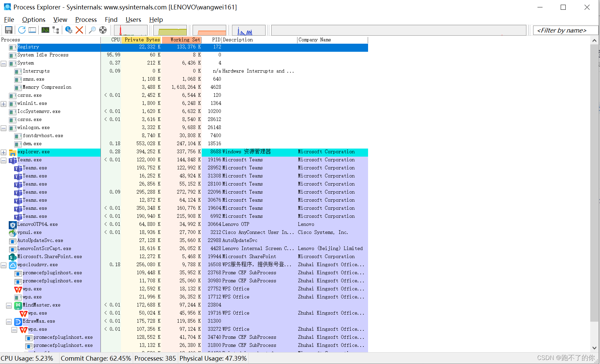The width and height of the screenshot is (600, 364).
Task: Click the explorer.exe folder icon
Action: (x=13, y=152)
